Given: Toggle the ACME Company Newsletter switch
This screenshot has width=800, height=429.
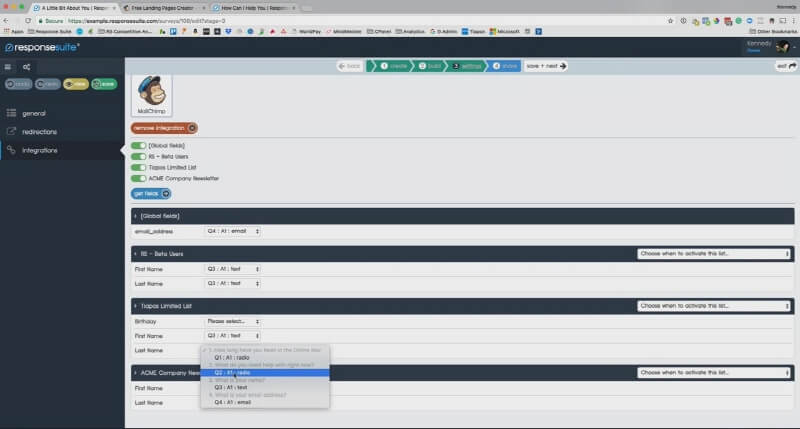Looking at the screenshot, I should pyautogui.click(x=138, y=179).
